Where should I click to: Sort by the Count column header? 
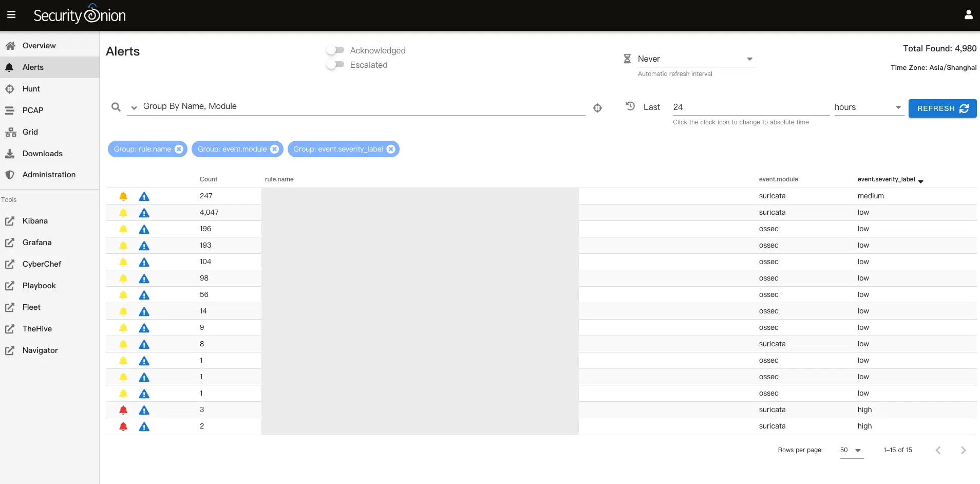[x=209, y=179]
